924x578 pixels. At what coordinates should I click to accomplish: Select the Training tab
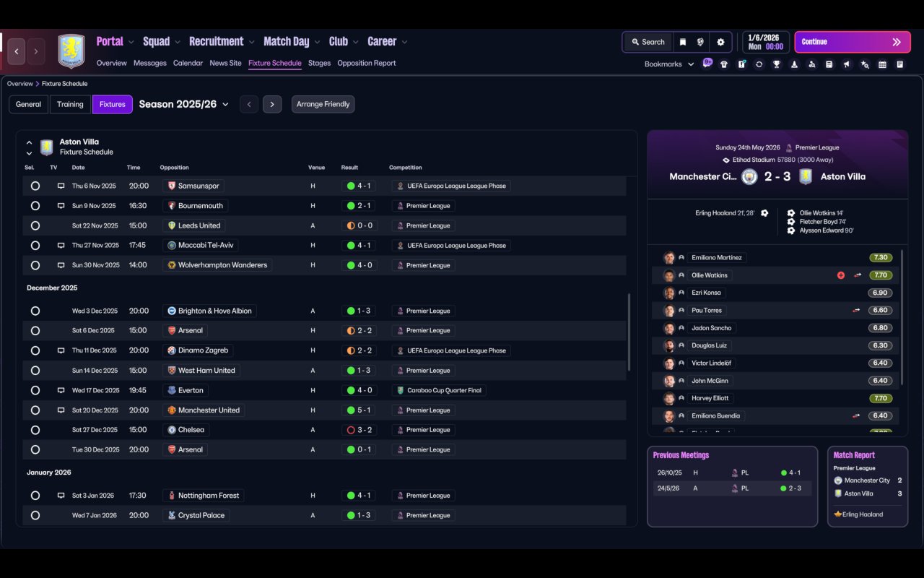tap(70, 104)
